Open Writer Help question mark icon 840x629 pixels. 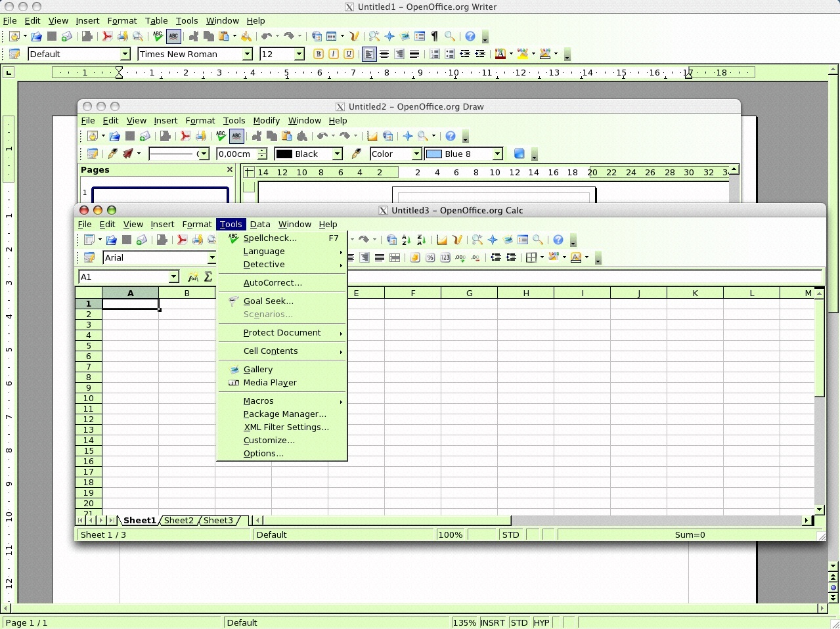click(x=470, y=37)
